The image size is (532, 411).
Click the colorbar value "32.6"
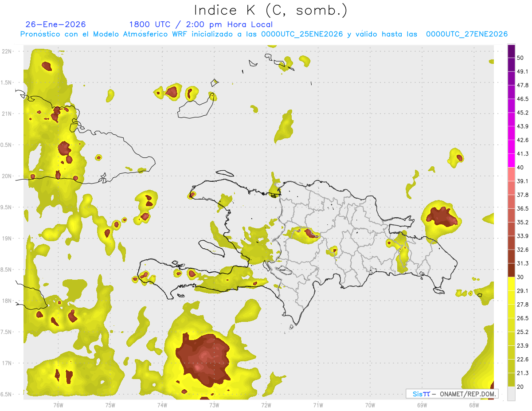(x=523, y=250)
